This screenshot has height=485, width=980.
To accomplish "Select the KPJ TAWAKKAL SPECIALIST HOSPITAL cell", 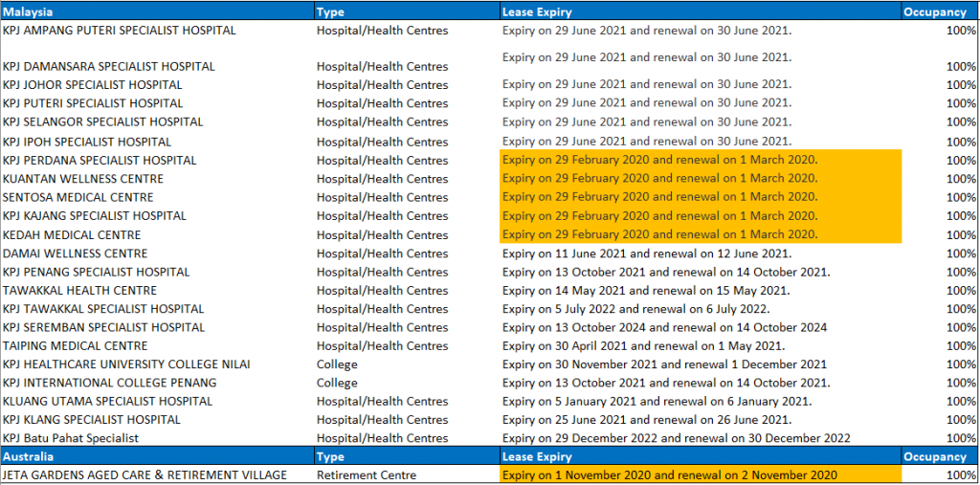I will [x=157, y=309].
